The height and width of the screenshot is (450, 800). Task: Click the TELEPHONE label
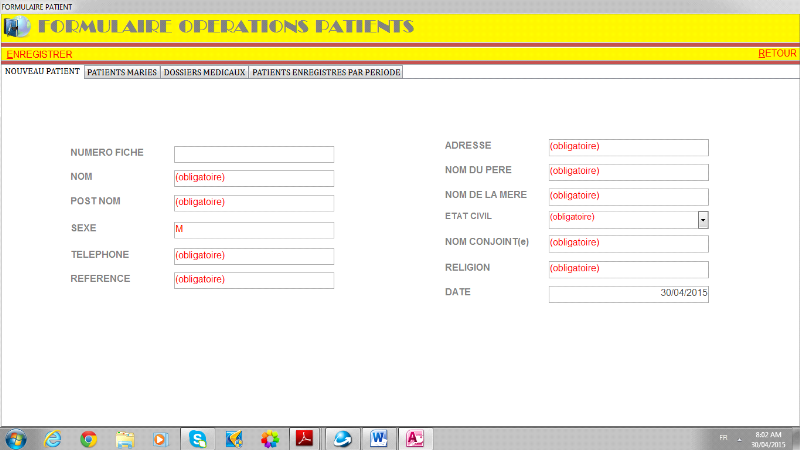click(x=100, y=255)
